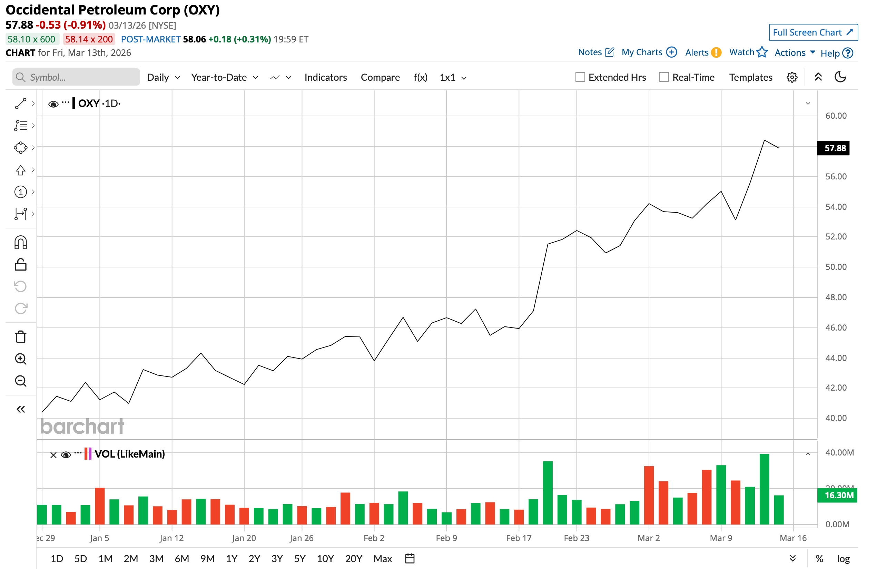Enable the Extended Hrs checkbox
This screenshot has height=588, width=877.
pos(580,77)
